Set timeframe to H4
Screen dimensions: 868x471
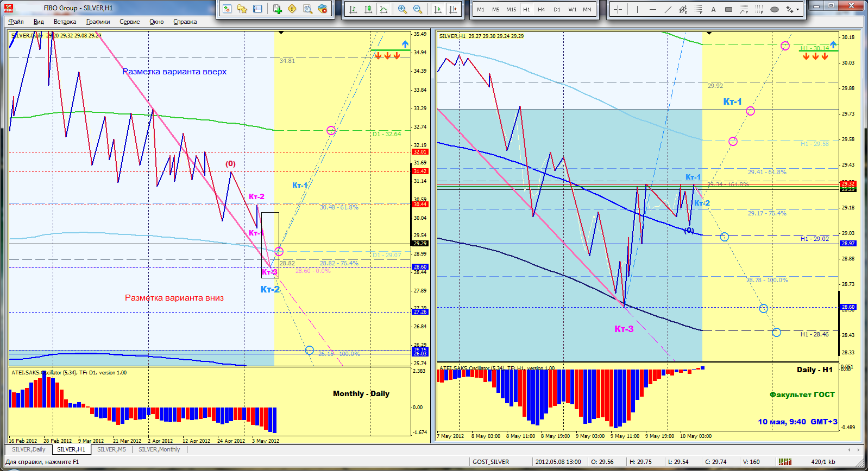pos(542,9)
